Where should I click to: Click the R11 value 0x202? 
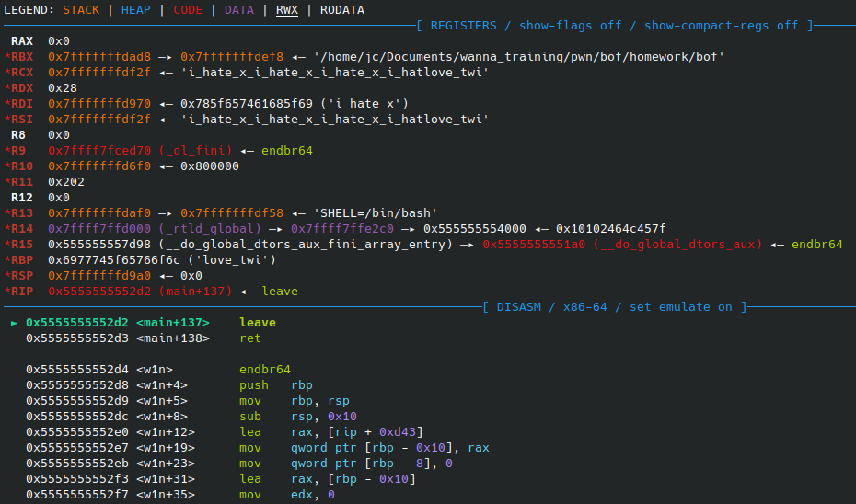tap(66, 182)
